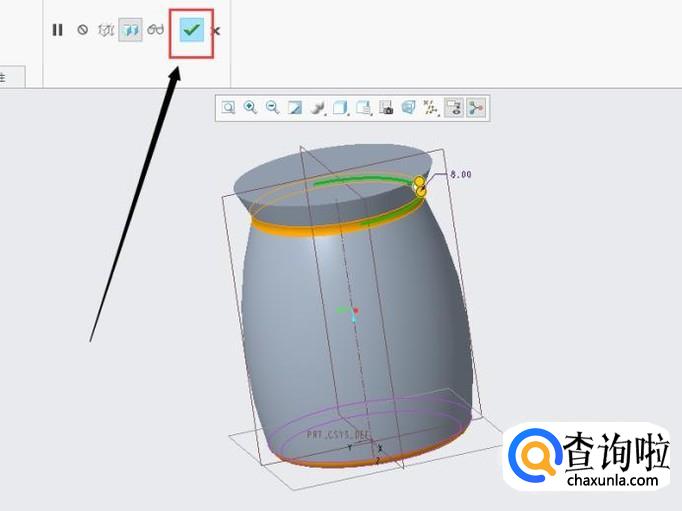682x511 pixels.
Task: Toggle the attached preview mode
Action: (x=130, y=30)
